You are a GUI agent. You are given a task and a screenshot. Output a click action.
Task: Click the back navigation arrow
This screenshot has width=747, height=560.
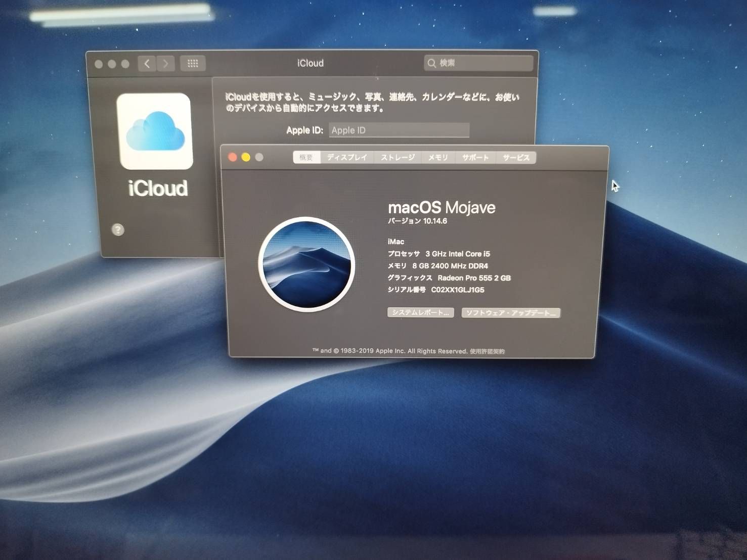pyautogui.click(x=147, y=63)
